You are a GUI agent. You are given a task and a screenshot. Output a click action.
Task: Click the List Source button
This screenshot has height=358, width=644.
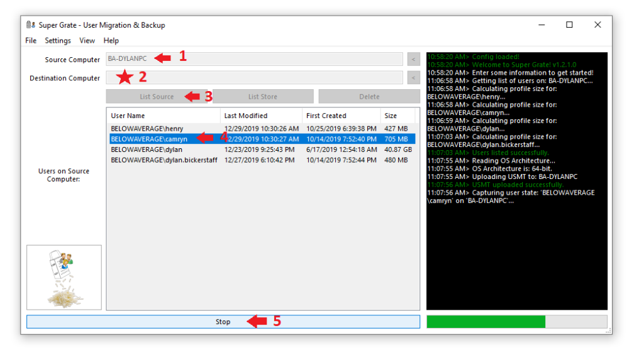pyautogui.click(x=157, y=97)
